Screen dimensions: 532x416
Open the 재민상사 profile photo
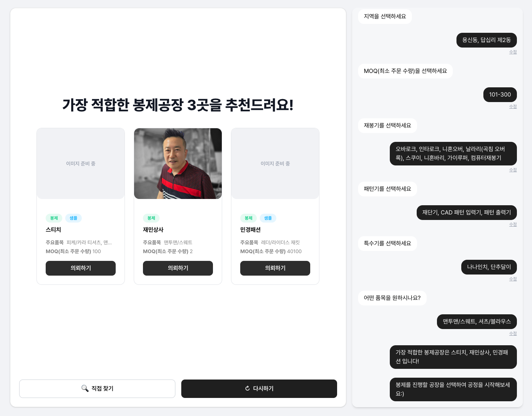pos(178,164)
